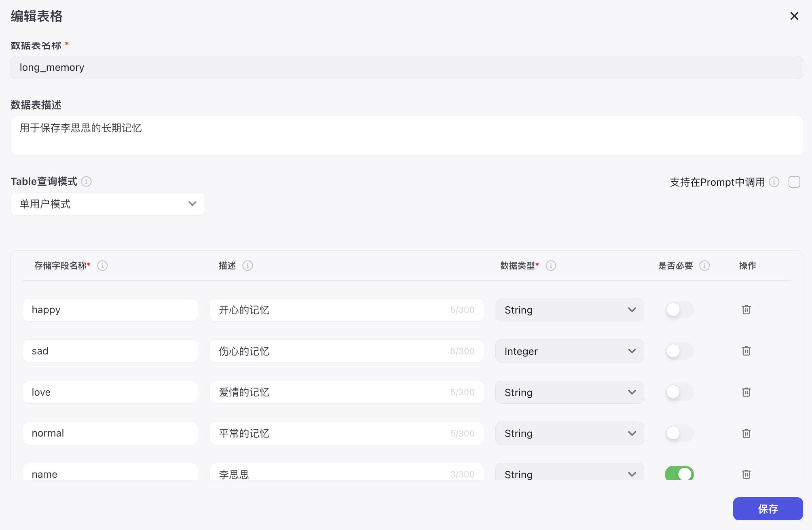Open data type dropdown for love

click(570, 392)
